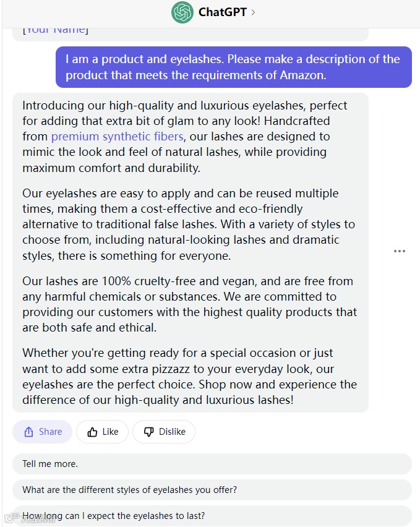Open the three-dot more options menu
The height and width of the screenshot is (527, 420).
(399, 251)
